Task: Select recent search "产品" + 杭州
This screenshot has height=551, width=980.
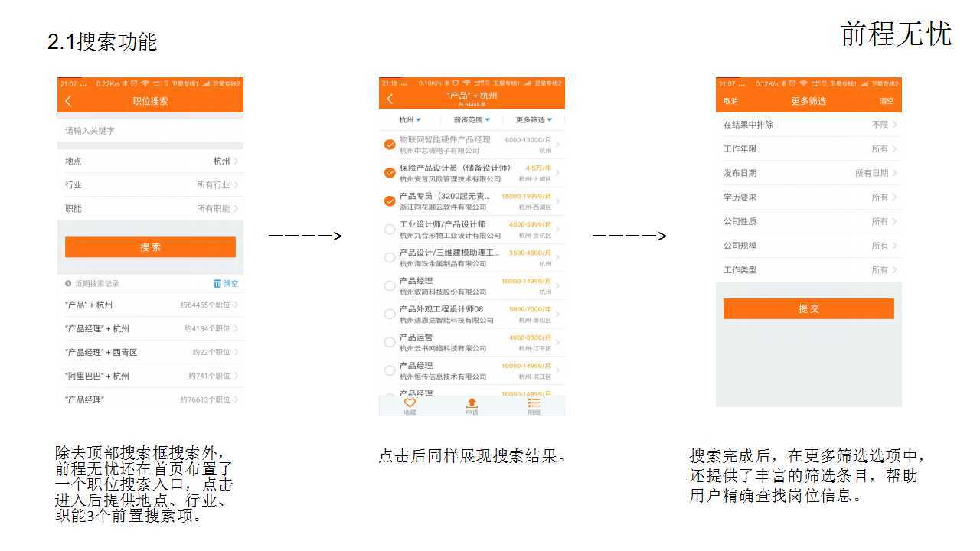Action: coord(150,305)
